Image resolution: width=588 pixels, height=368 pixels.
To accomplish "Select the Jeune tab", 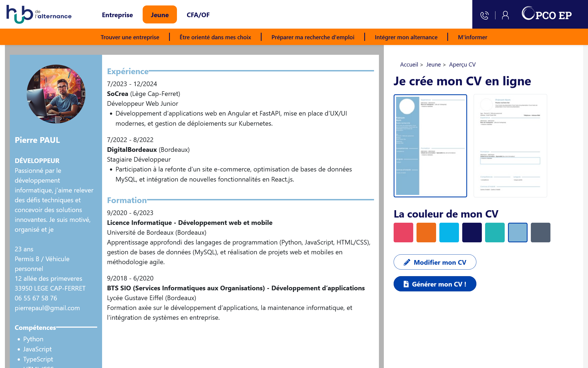I will coord(160,15).
